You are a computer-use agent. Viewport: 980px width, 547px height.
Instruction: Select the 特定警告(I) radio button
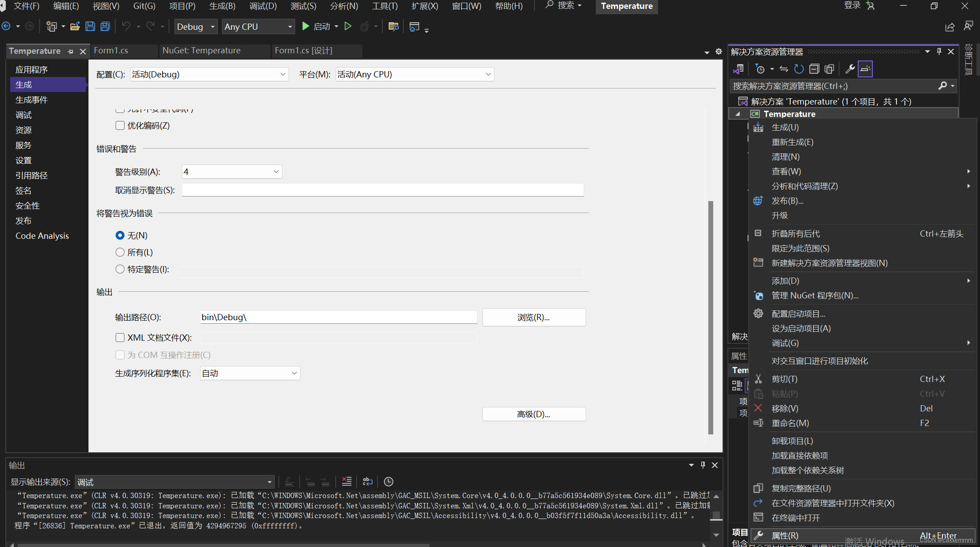tap(120, 269)
